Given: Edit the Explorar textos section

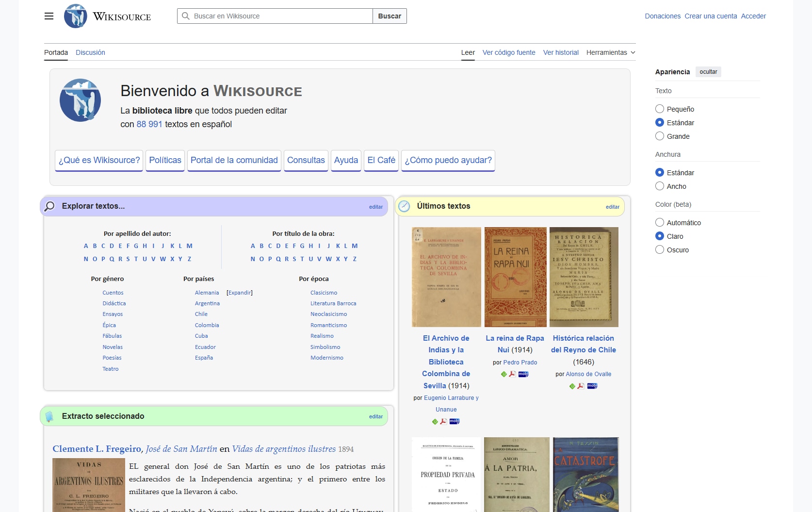Looking at the screenshot, I should (376, 207).
